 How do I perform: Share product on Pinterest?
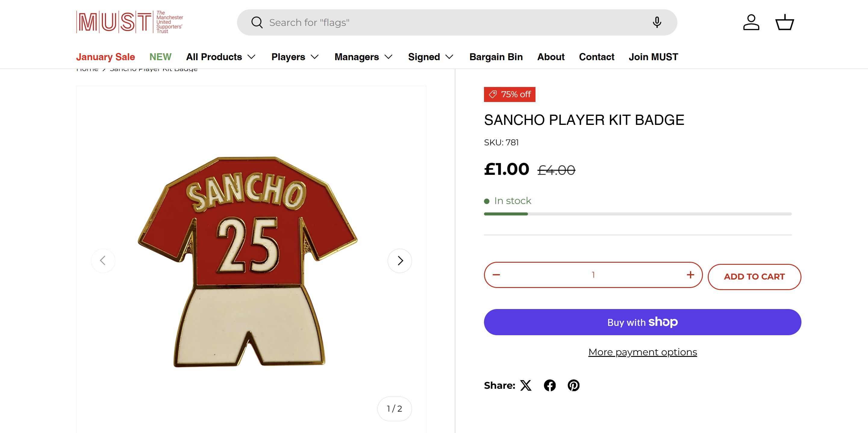click(573, 385)
